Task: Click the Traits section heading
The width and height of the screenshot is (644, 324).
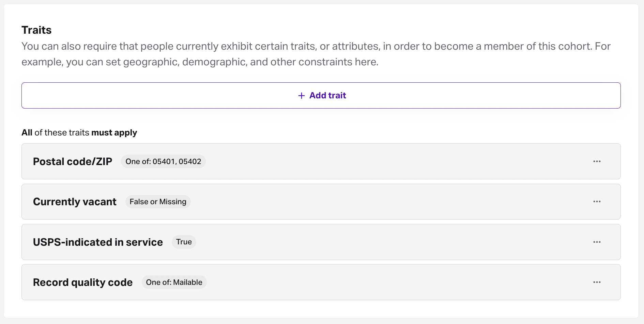Action: (36, 30)
